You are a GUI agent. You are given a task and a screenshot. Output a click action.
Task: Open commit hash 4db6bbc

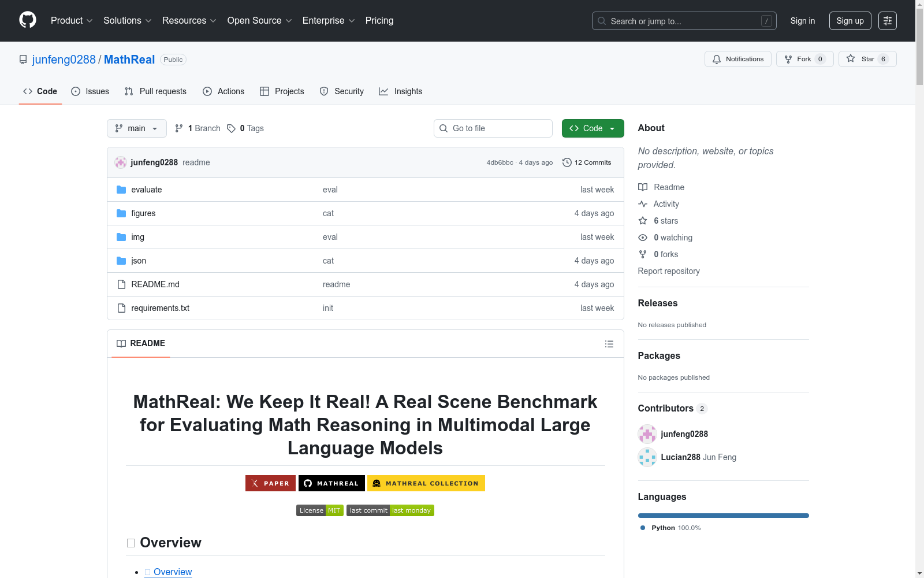[x=500, y=162]
